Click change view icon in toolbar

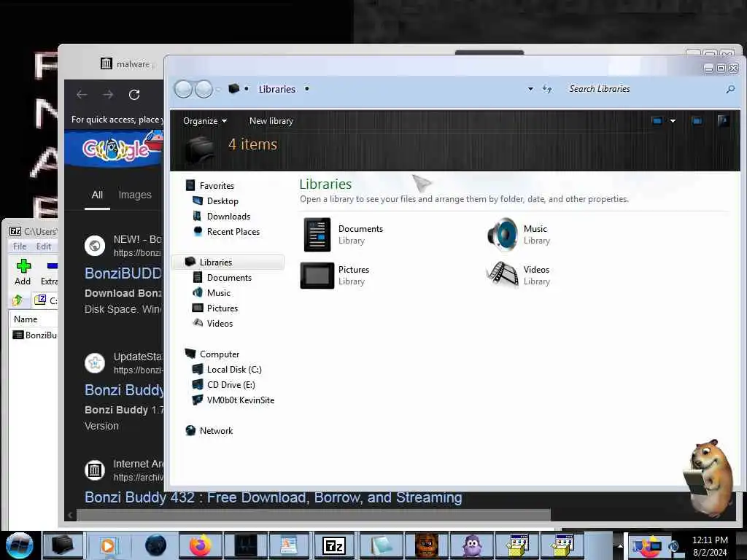657,121
